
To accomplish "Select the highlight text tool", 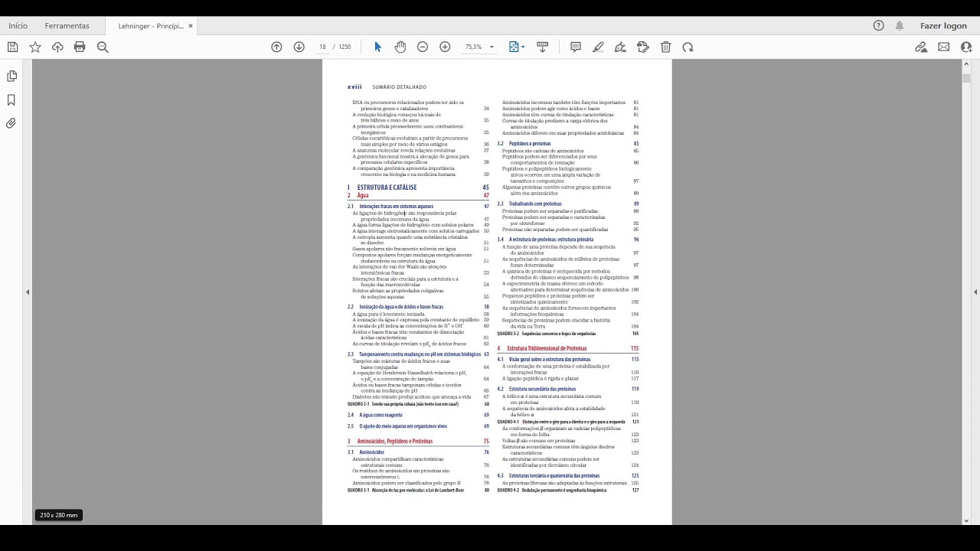I will tap(598, 47).
